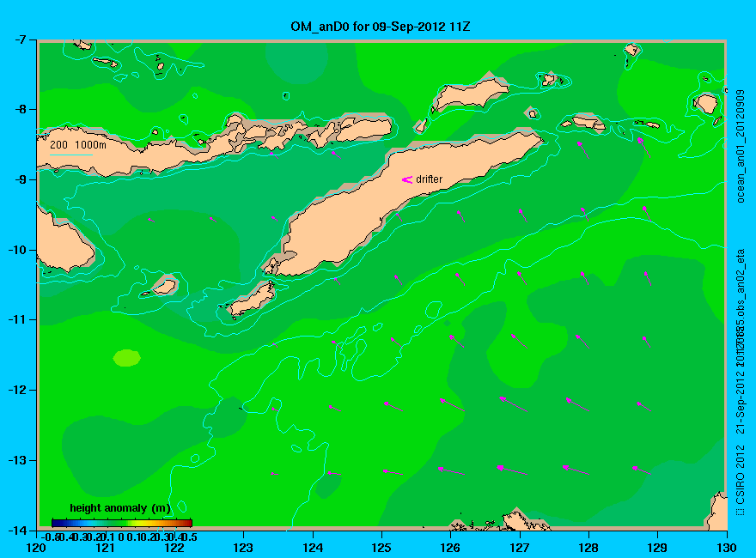756x558 pixels.
Task: Click the map title 'OM_anD0 for 09-Sep-2012 11Z'
Action: tap(380, 27)
